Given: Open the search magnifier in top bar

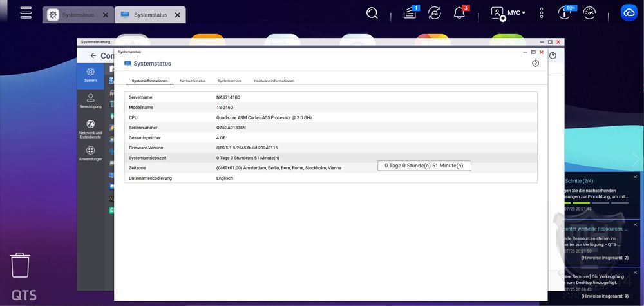Looking at the screenshot, I should pos(372,13).
